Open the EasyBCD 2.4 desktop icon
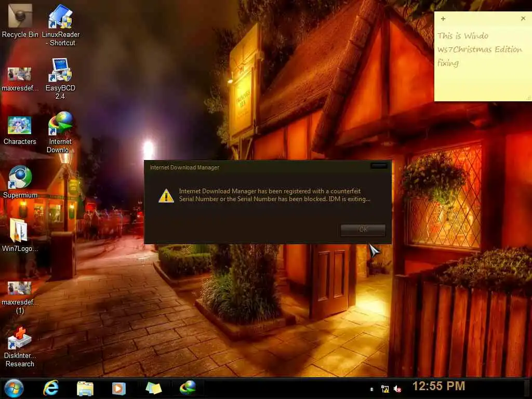 pos(60,79)
